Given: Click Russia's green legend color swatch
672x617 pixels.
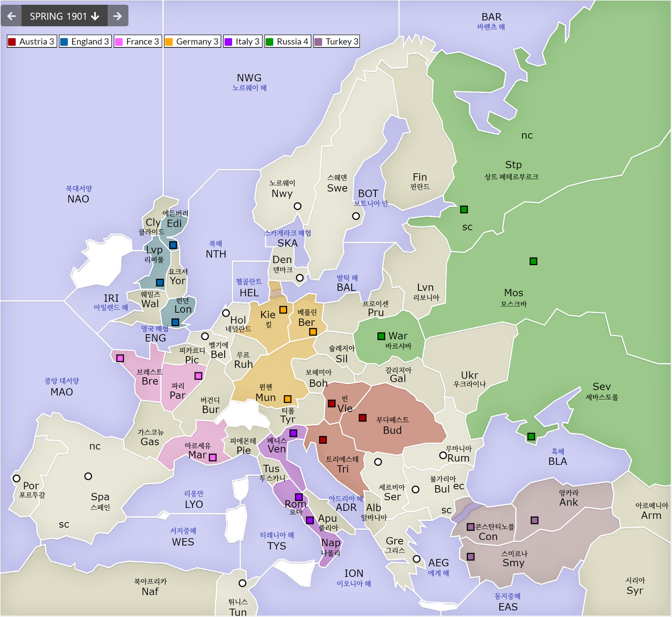Looking at the screenshot, I should coord(269,41).
